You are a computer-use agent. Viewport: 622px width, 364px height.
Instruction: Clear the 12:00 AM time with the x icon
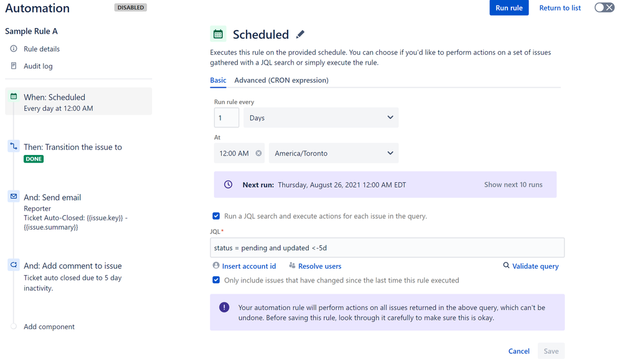click(x=258, y=153)
